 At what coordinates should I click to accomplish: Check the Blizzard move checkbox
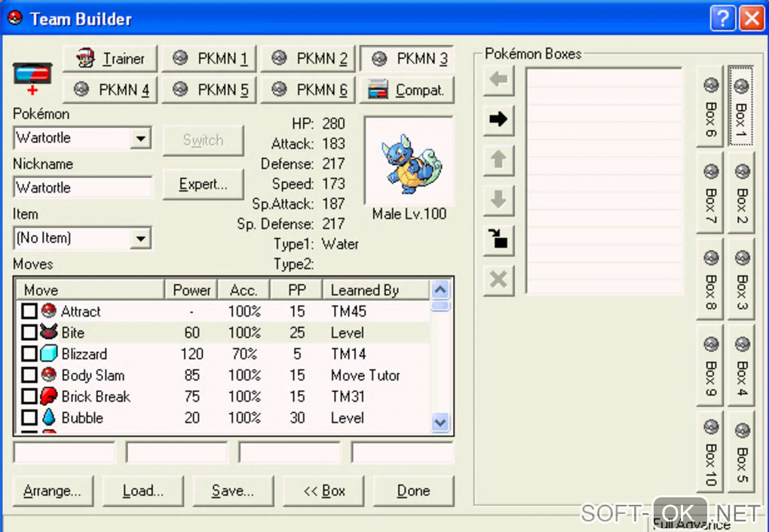click(x=29, y=353)
